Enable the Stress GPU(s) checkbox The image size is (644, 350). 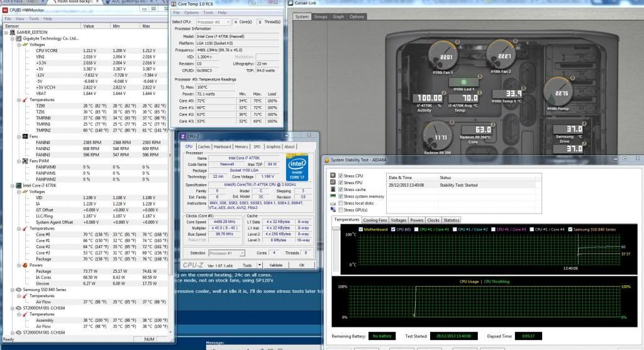(341, 211)
